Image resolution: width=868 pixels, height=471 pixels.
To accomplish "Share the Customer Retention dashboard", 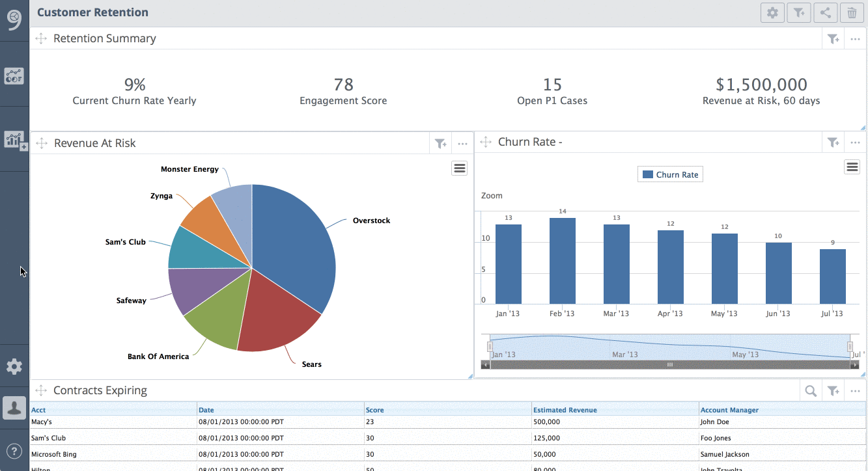I will coord(825,12).
